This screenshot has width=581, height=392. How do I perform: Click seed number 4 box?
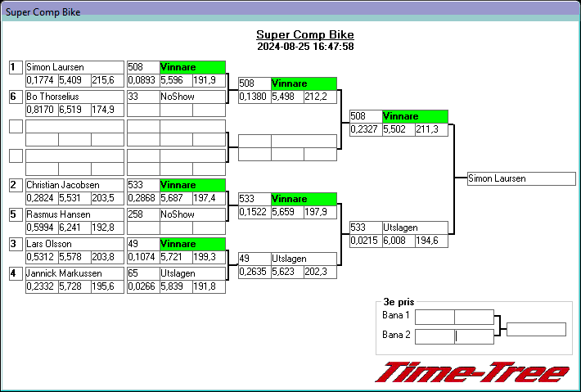(x=16, y=274)
